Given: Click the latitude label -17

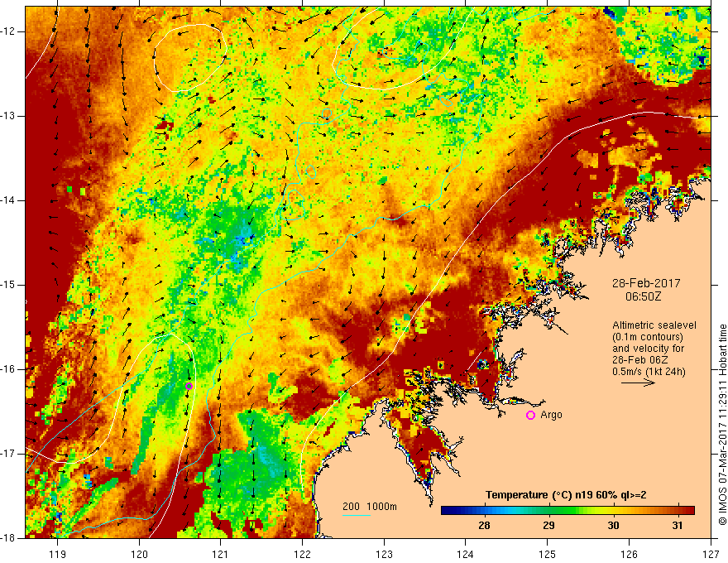Looking at the screenshot, I should (8, 454).
